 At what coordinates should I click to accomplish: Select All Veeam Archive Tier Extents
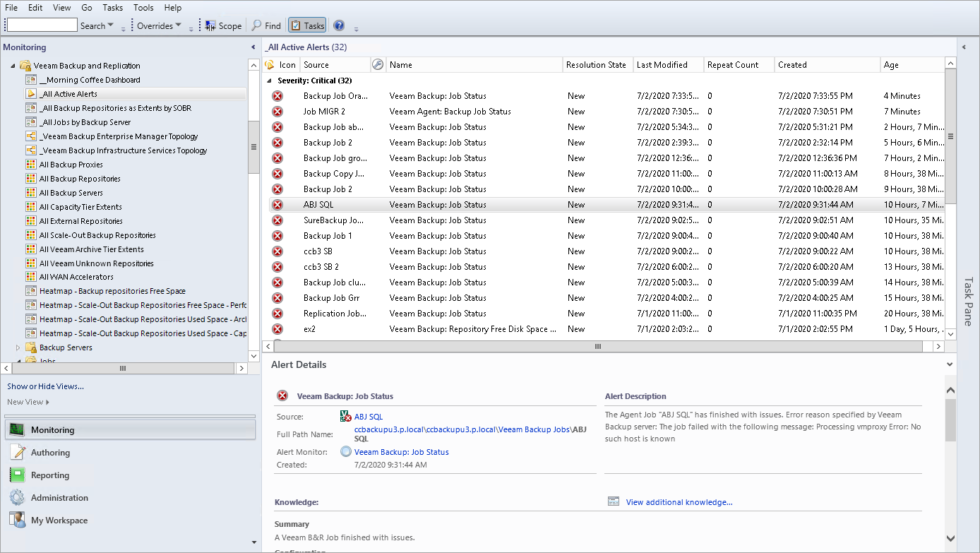92,249
